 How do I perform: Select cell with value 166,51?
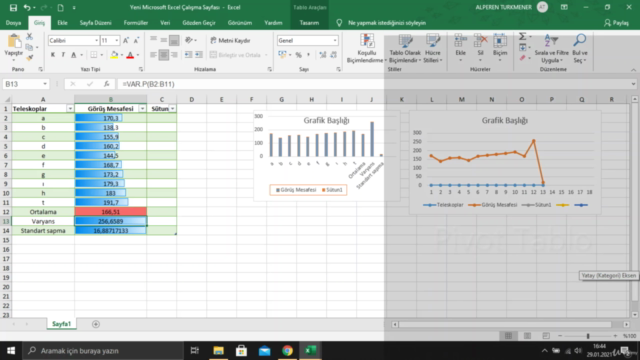coord(111,212)
